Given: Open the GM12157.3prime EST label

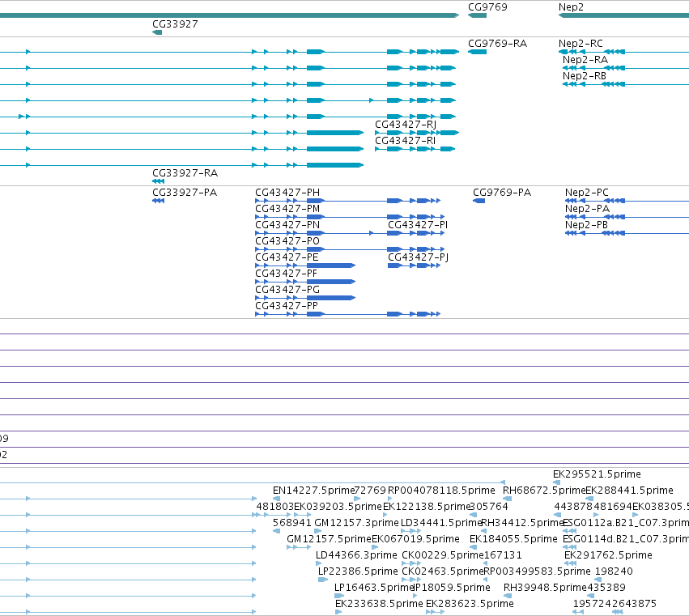Looking at the screenshot, I should tap(356, 523).
